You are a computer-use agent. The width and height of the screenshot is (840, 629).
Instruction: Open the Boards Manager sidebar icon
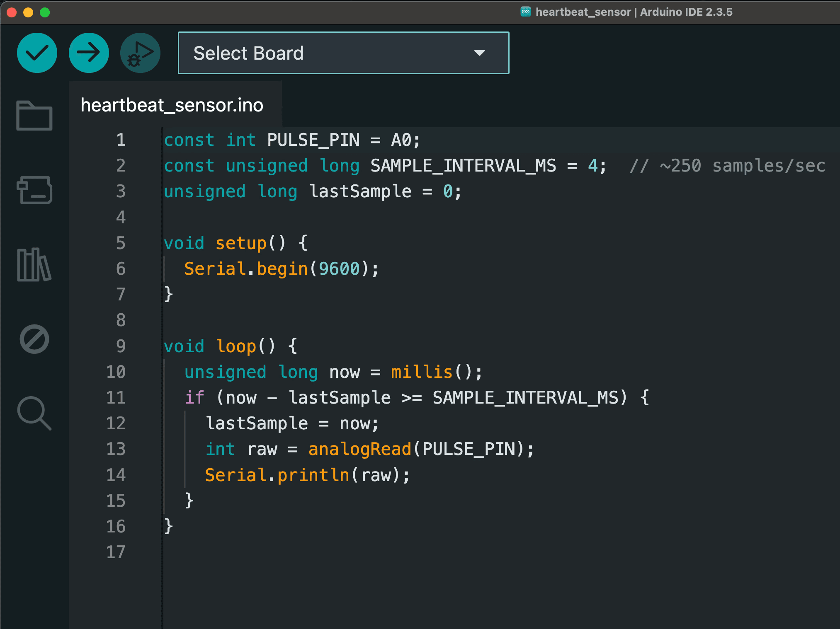click(x=34, y=190)
